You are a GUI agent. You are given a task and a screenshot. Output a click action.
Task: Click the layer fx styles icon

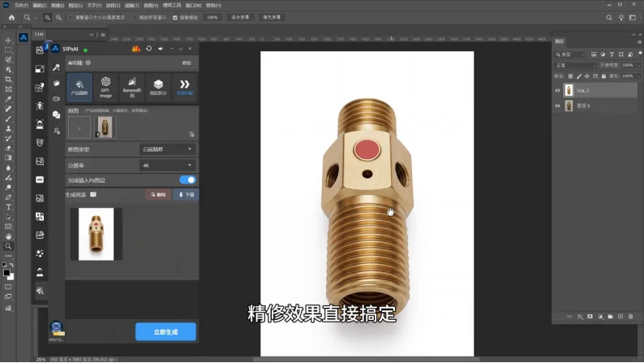click(580, 317)
